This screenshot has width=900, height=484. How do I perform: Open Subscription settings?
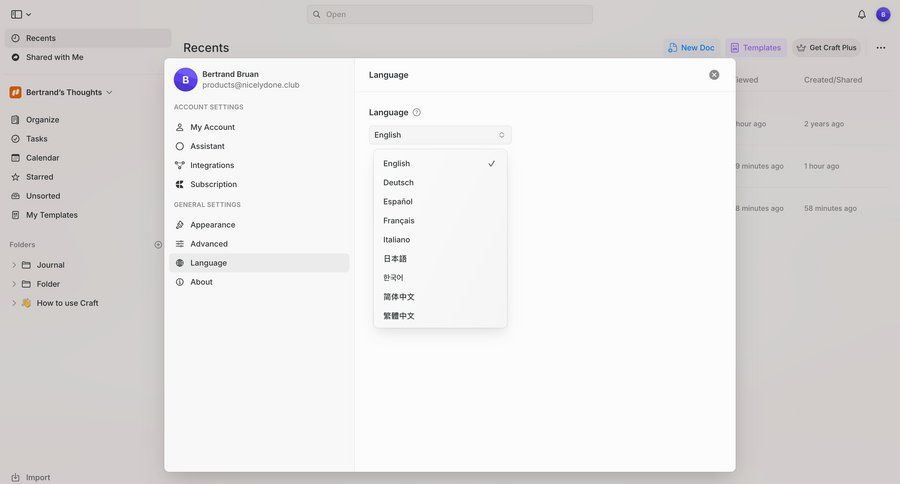(x=259, y=184)
